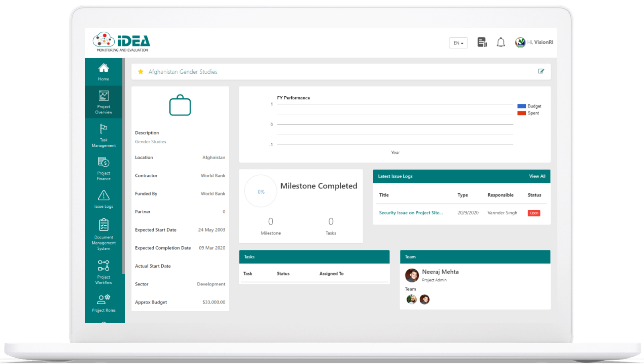The height and width of the screenshot is (364, 644).
Task: Click the red Open status badge
Action: coord(534,213)
